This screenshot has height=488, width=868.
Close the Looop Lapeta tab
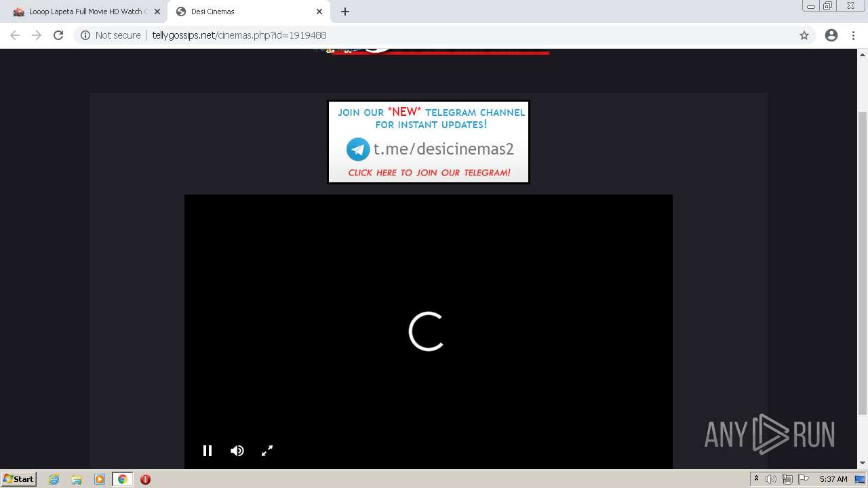point(157,12)
